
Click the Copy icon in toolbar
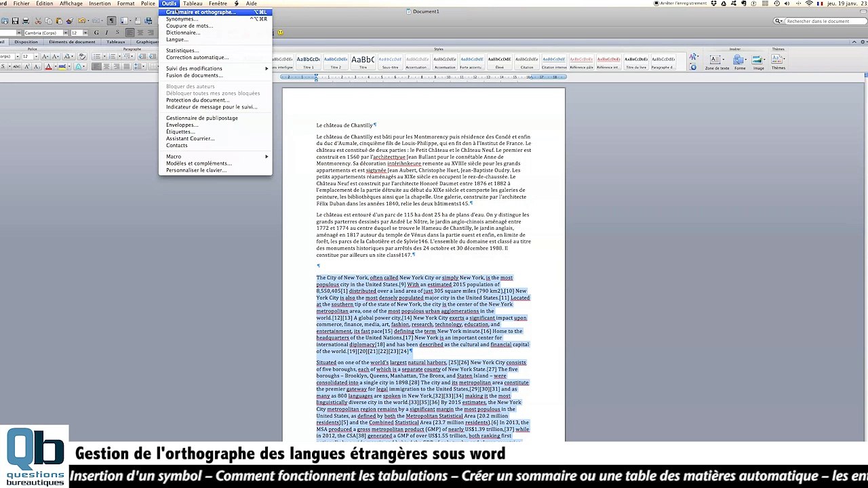(x=48, y=21)
